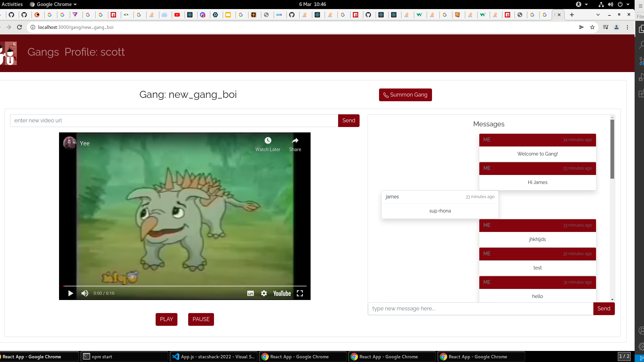Viewport: 644px width, 362px height.
Task: Open the Gangs navigation link
Action: click(43, 52)
